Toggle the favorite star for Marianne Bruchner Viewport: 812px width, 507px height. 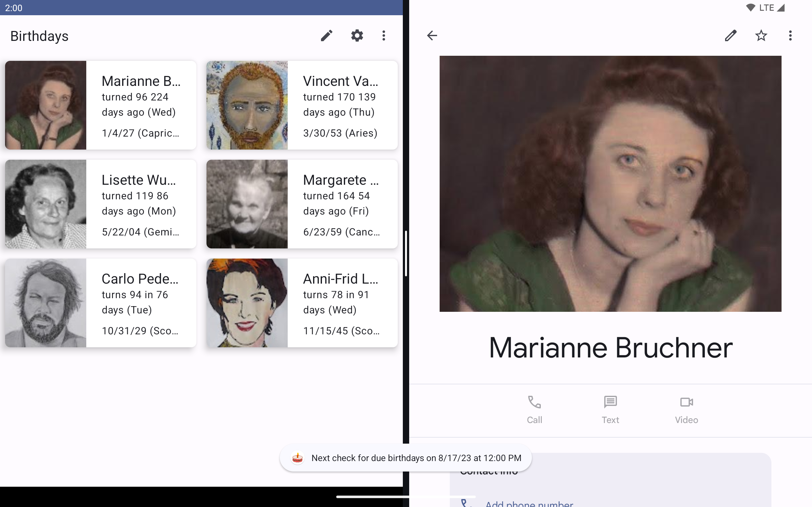click(761, 35)
